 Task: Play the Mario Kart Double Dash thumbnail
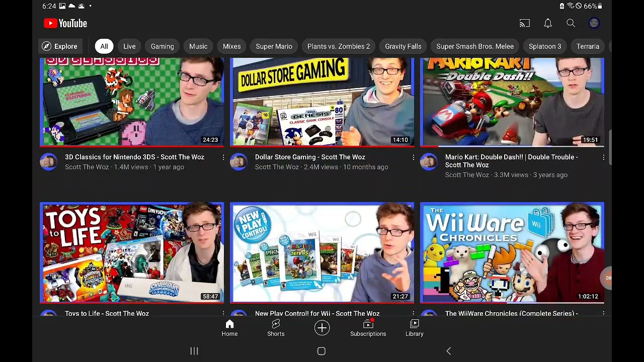pyautogui.click(x=512, y=102)
